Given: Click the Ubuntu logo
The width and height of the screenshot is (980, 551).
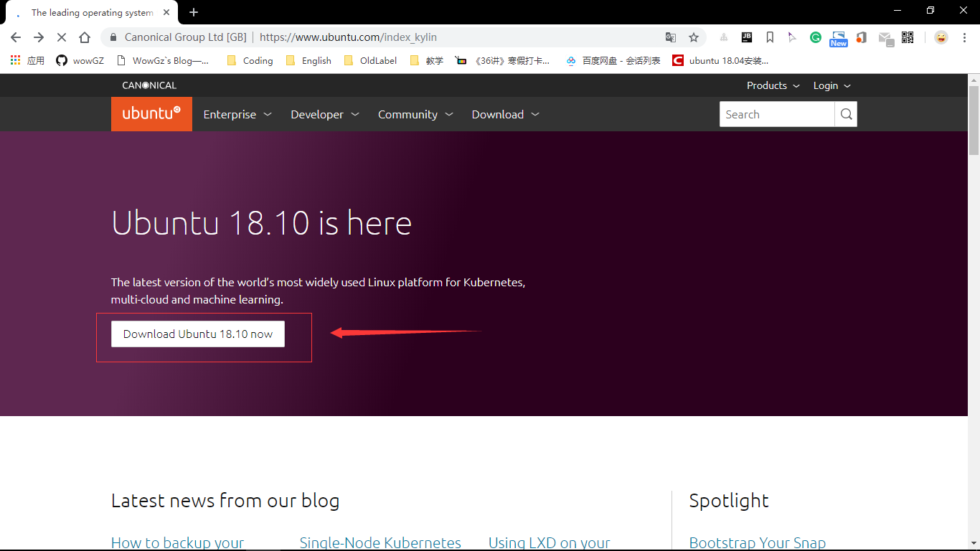Looking at the screenshot, I should [151, 114].
